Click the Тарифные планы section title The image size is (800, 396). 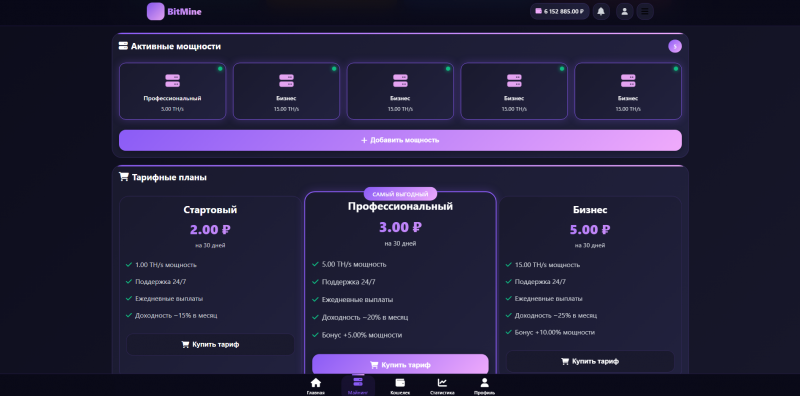pos(169,178)
